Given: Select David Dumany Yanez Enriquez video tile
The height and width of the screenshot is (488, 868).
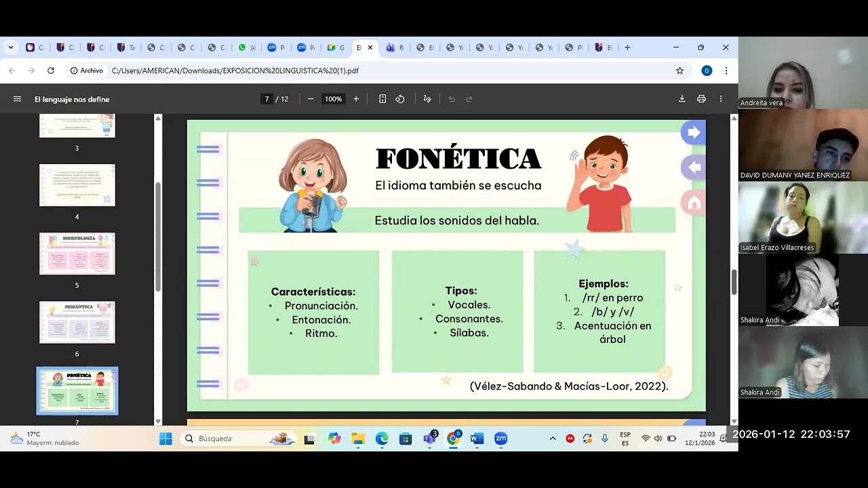Looking at the screenshot, I should click(803, 145).
